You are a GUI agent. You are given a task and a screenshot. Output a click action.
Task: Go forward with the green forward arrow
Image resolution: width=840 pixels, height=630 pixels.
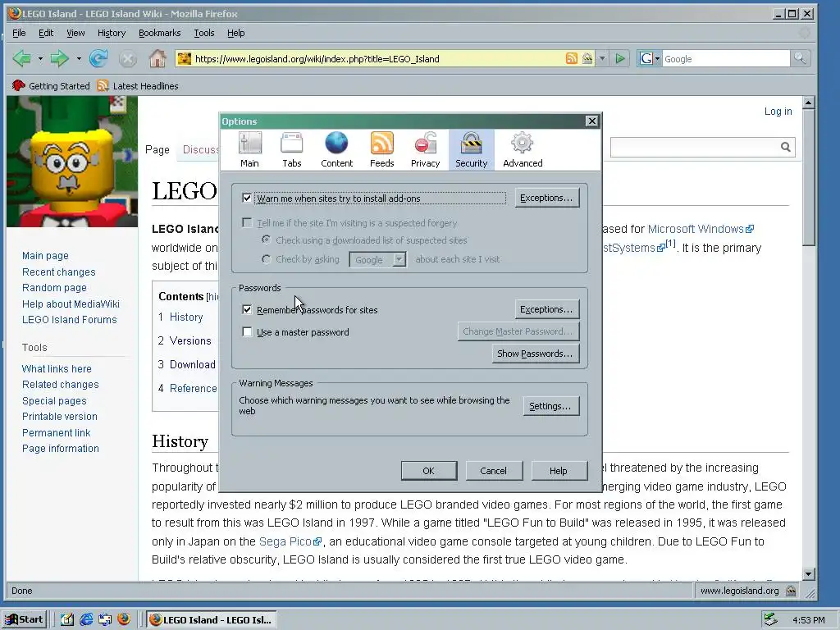click(x=59, y=58)
